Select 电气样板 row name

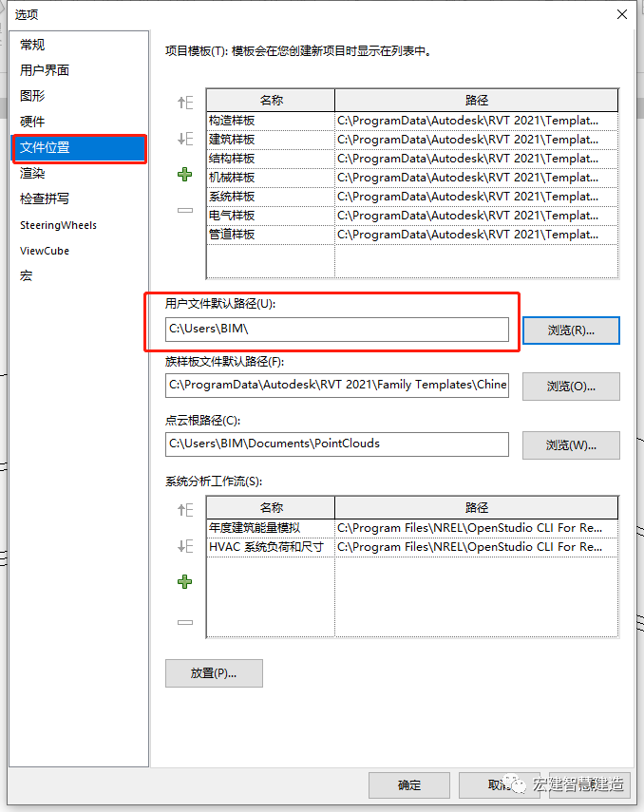pos(271,216)
